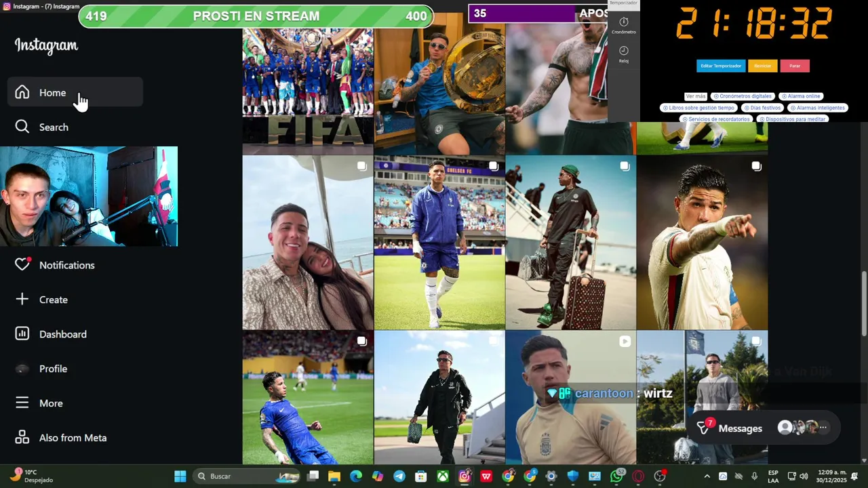
Task: Click reel icon on Argentina jersey post
Action: pyautogui.click(x=625, y=342)
